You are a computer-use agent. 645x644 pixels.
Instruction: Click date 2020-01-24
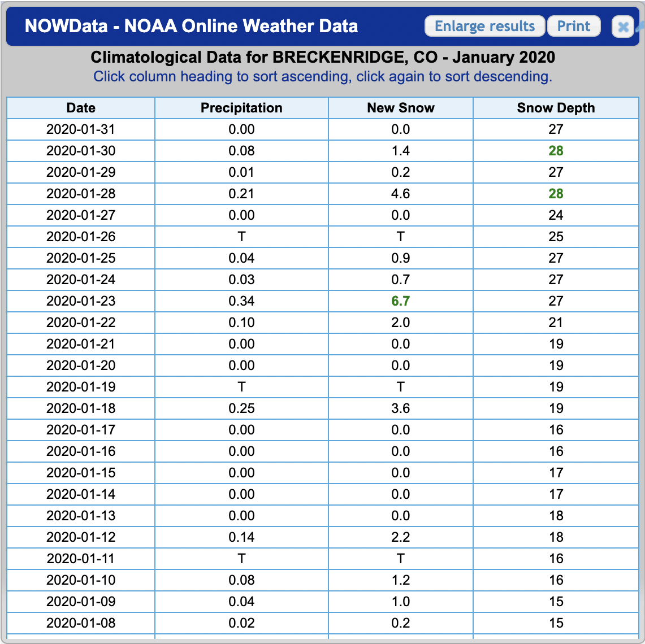click(81, 280)
